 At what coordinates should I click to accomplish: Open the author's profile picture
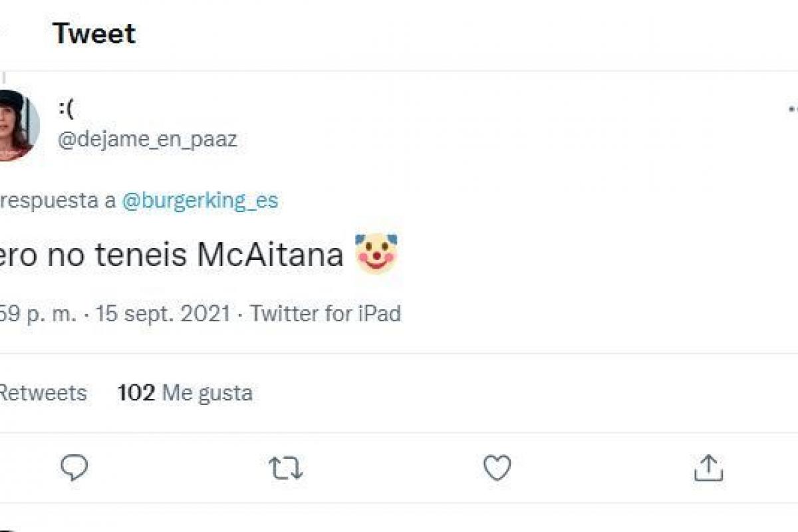coord(17,126)
